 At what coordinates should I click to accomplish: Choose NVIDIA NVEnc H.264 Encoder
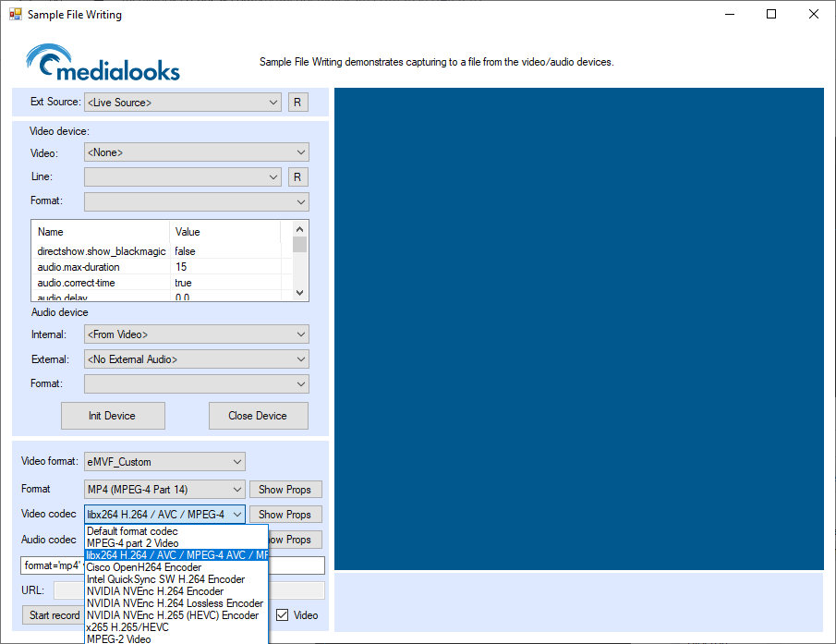(176, 591)
